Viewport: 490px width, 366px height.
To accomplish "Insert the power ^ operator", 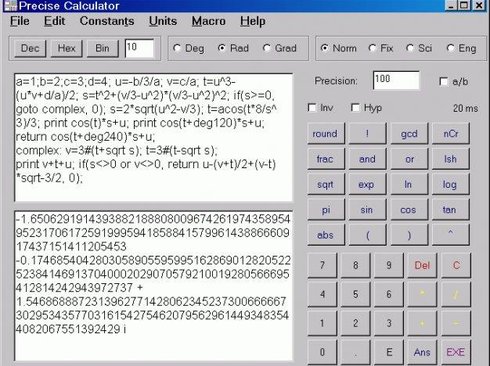I will [451, 235].
